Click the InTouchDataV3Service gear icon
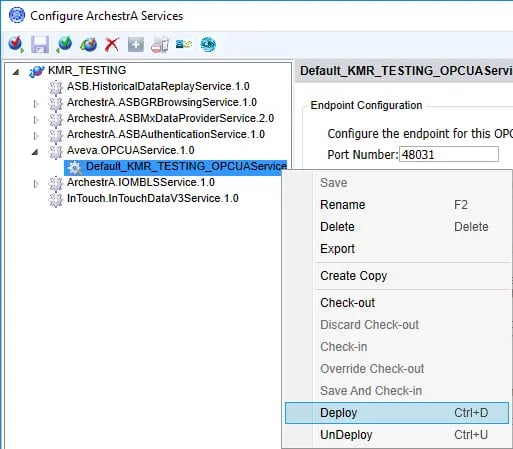Screen dimensions: 513x449 tap(55, 199)
